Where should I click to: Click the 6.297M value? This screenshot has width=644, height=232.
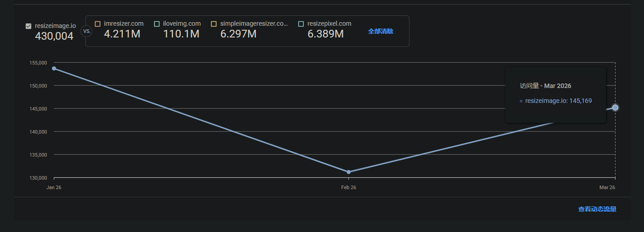tap(239, 34)
